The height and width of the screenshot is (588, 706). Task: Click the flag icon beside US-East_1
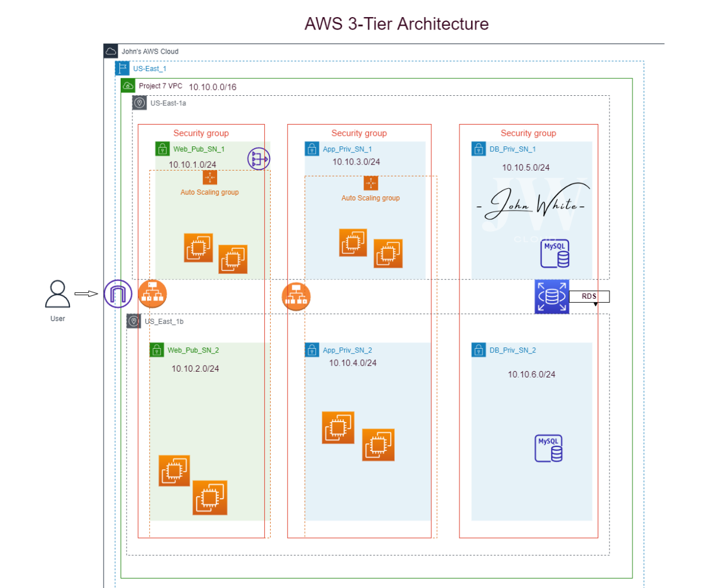(122, 68)
